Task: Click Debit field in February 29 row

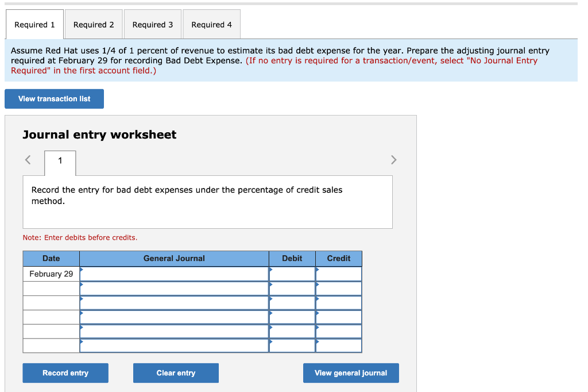Action: click(x=292, y=274)
